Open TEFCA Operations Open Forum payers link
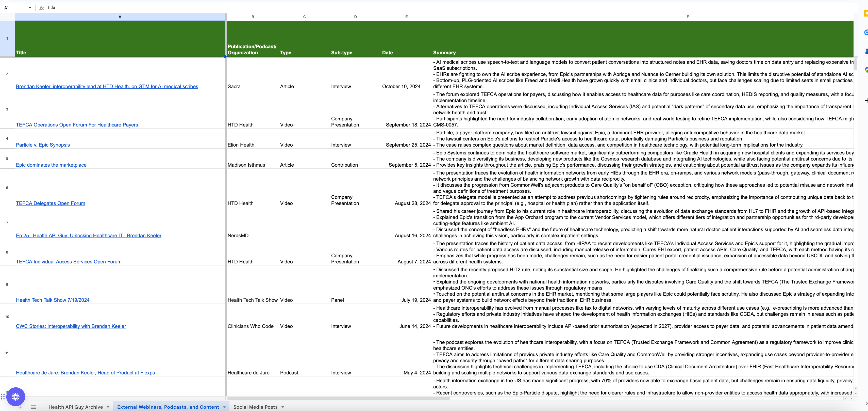The width and height of the screenshot is (868, 411). click(77, 125)
